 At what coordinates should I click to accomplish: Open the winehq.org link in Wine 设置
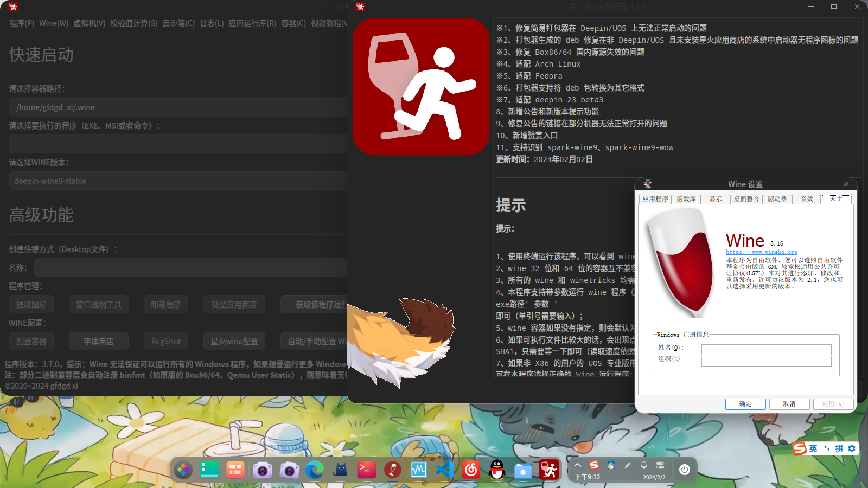click(x=762, y=252)
